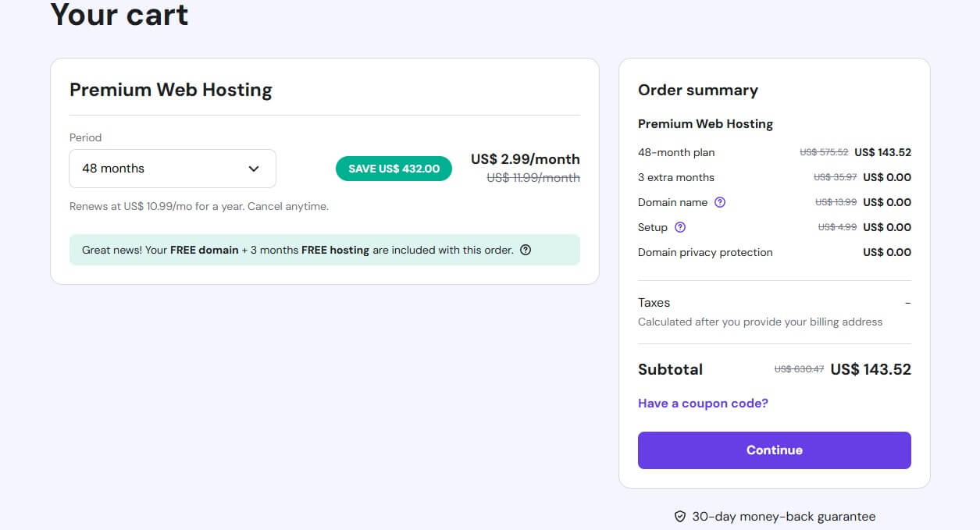Viewport: 980px width, 530px height.
Task: Click the Premium Web Hosting card title
Action: pyautogui.click(x=170, y=90)
